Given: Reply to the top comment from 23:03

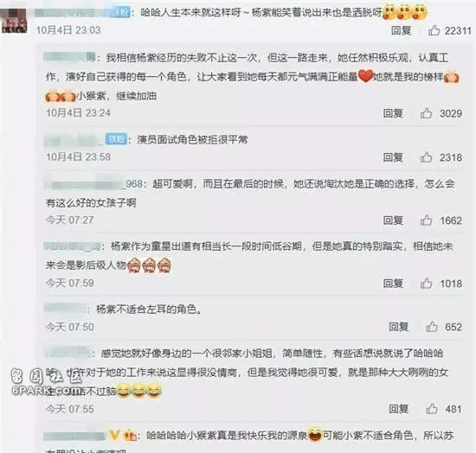Looking at the screenshot, I should pos(401,30).
